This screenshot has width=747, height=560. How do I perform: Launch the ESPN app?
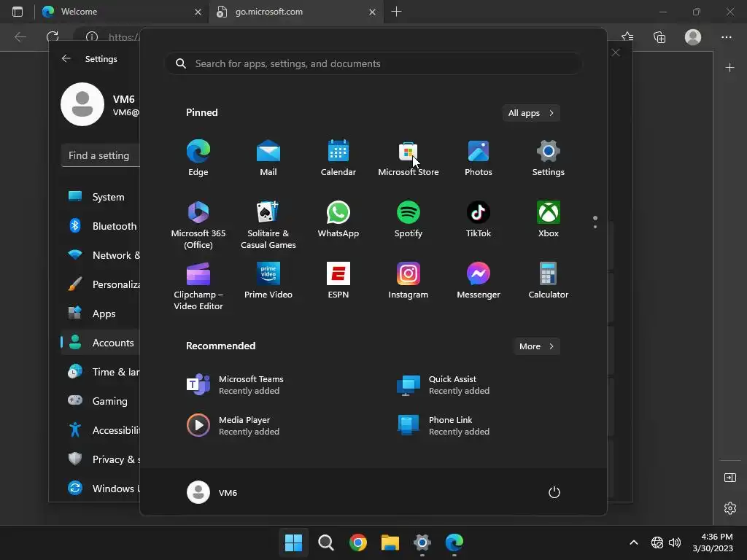[x=338, y=281]
